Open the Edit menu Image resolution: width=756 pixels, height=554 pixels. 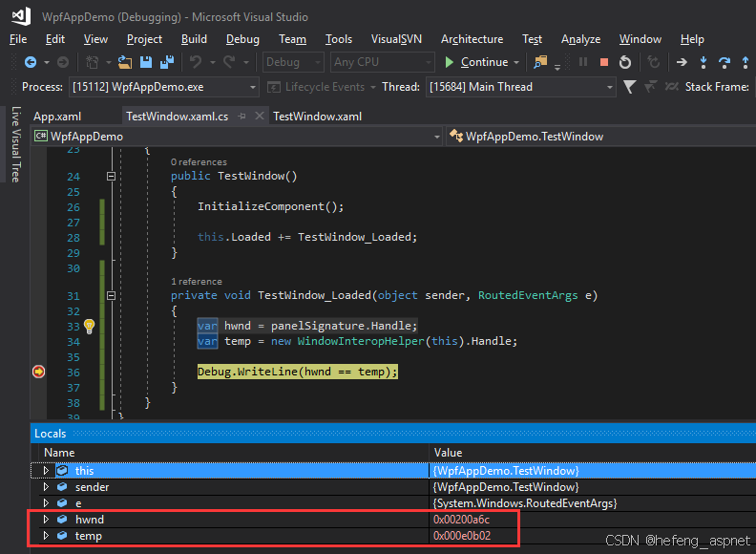[x=55, y=39]
